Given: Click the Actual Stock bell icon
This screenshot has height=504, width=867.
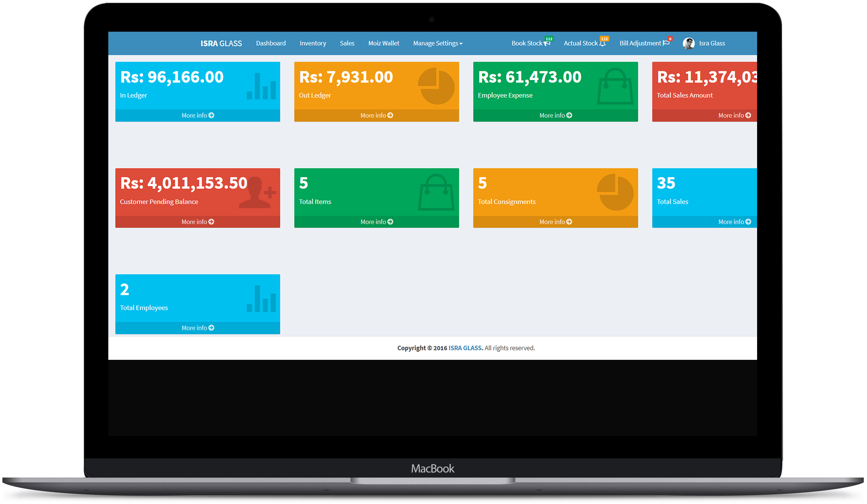Looking at the screenshot, I should point(602,43).
